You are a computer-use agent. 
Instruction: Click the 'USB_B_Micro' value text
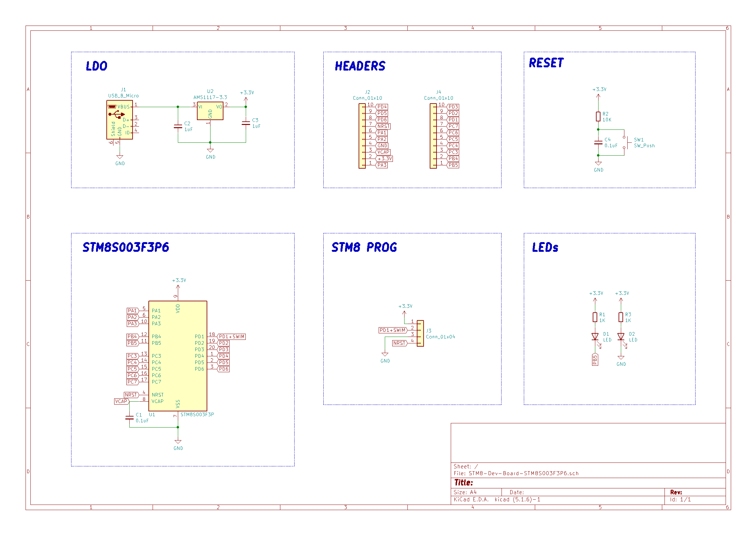point(124,96)
